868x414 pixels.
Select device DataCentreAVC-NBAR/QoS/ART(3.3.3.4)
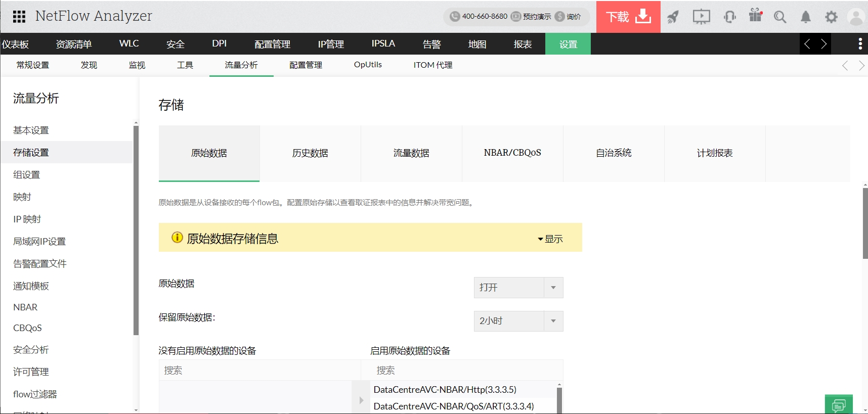pos(454,406)
